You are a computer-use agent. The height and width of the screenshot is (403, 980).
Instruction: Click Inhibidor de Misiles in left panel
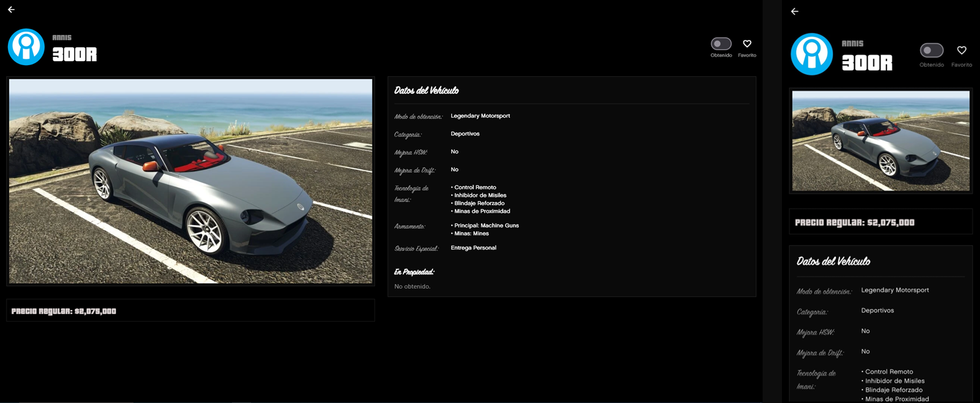pos(478,195)
